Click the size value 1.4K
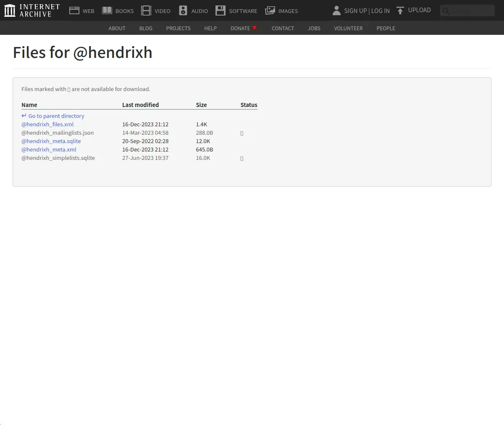Viewport: 504px width, 428px height. tap(202, 124)
